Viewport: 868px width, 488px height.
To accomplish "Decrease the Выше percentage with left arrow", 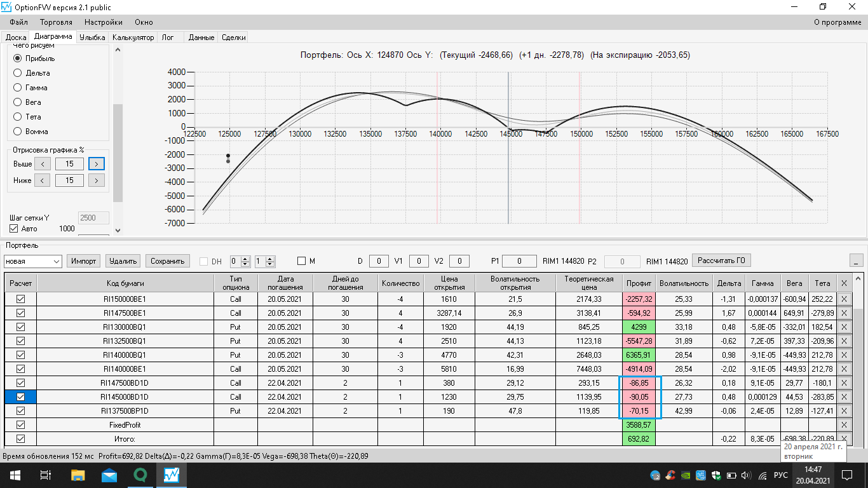I will [42, 164].
